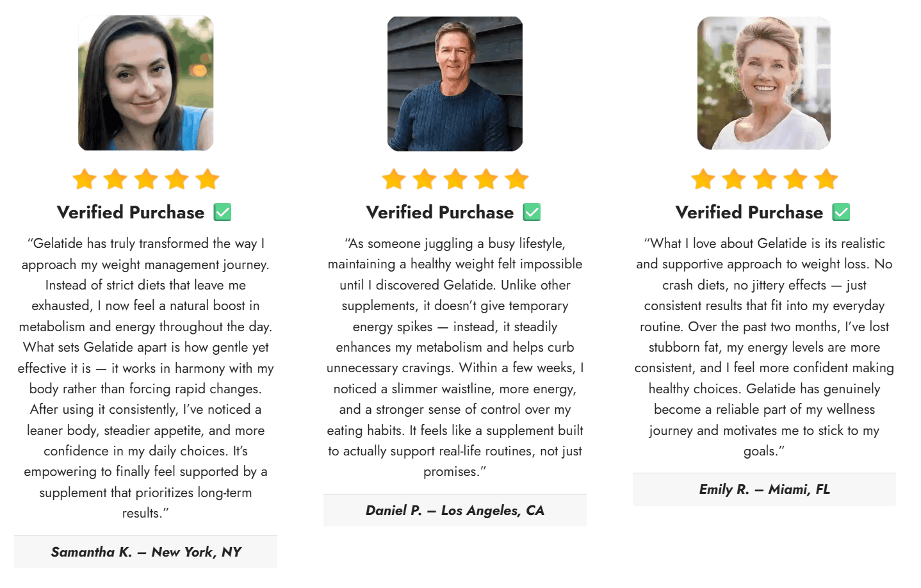The image size is (921, 588).
Task: Click the green checkmark beside Samantha's Verified Purchase
Action: click(222, 212)
